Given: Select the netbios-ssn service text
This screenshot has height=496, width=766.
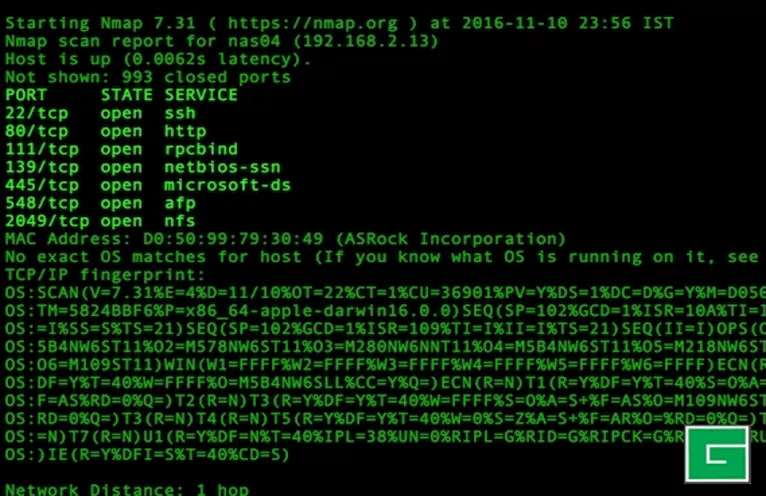Looking at the screenshot, I should point(222,167).
